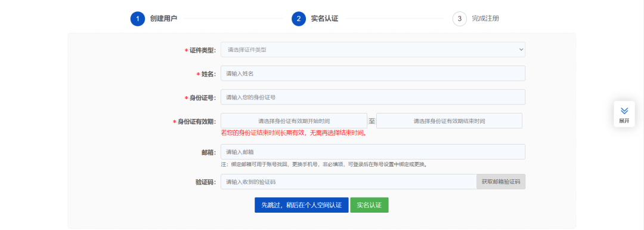This screenshot has width=644, height=230.
Task: Click the 获取邮箱验证码 button
Action: coord(501,182)
